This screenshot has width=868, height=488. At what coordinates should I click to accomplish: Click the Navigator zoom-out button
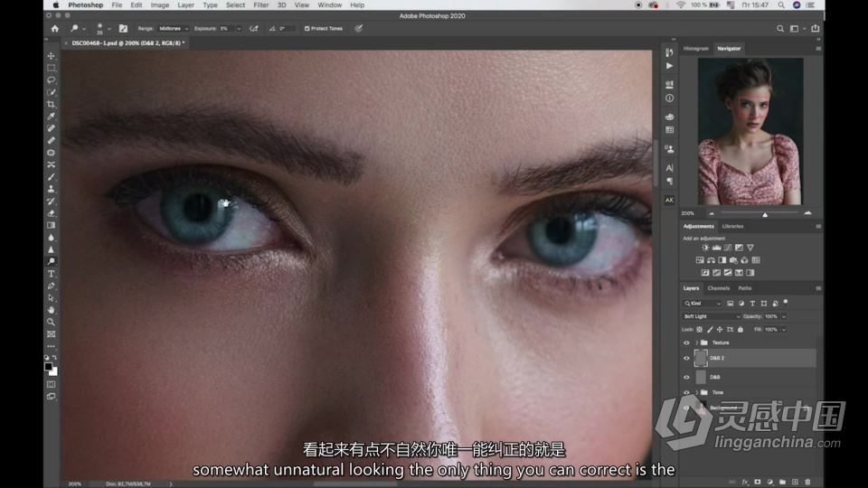click(x=712, y=213)
